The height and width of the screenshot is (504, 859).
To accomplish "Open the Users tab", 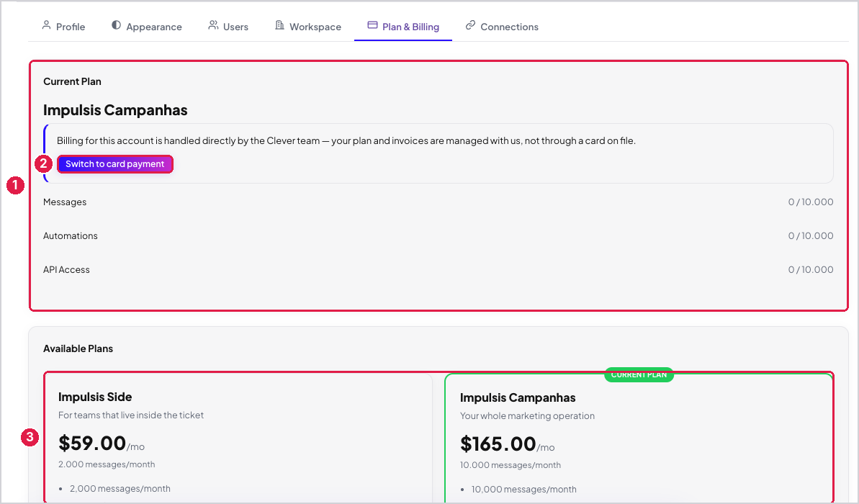I will pyautogui.click(x=228, y=27).
